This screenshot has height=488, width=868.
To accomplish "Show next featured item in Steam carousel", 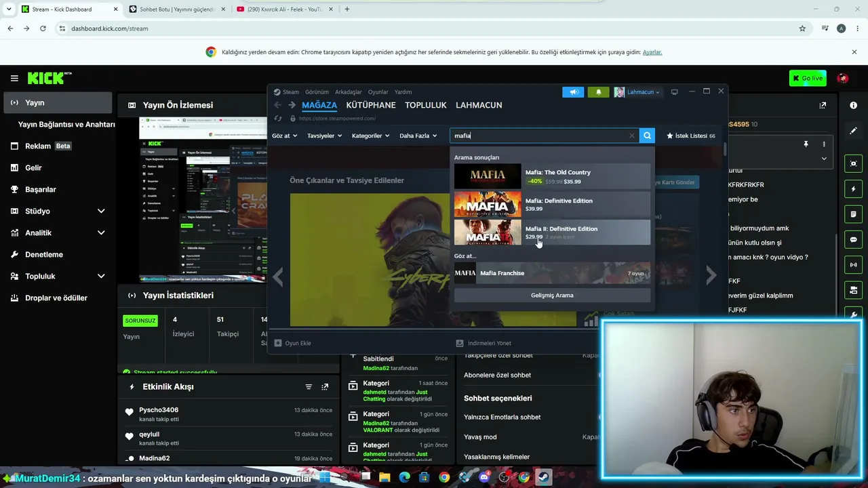I will pyautogui.click(x=711, y=275).
